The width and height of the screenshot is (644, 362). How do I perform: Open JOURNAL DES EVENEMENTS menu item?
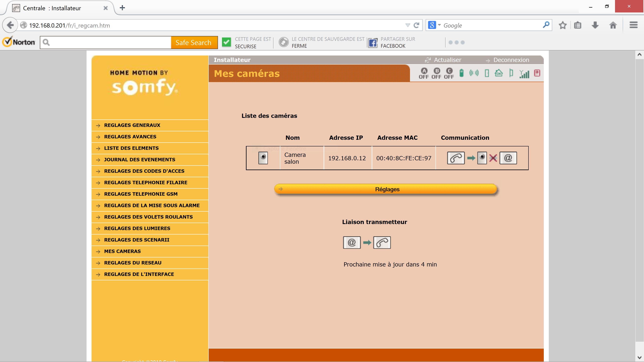pos(139,159)
